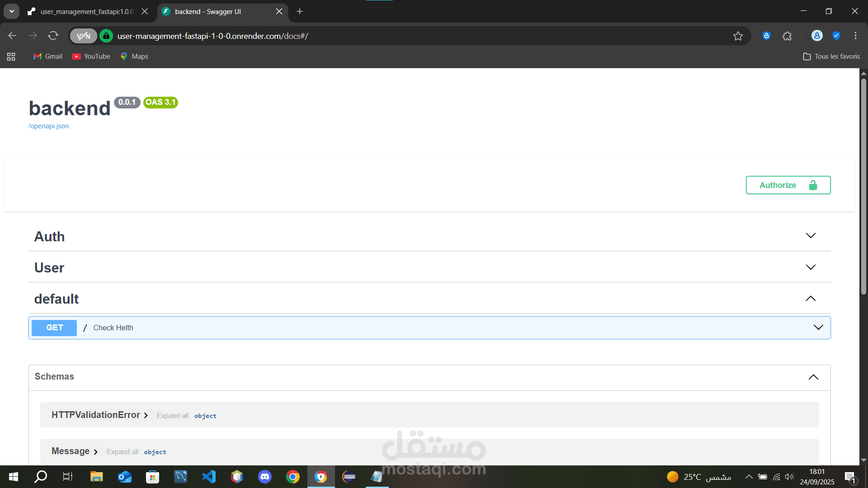Image resolution: width=868 pixels, height=488 pixels.
Task: Open Tous les favoris folder
Action: [x=831, y=56]
